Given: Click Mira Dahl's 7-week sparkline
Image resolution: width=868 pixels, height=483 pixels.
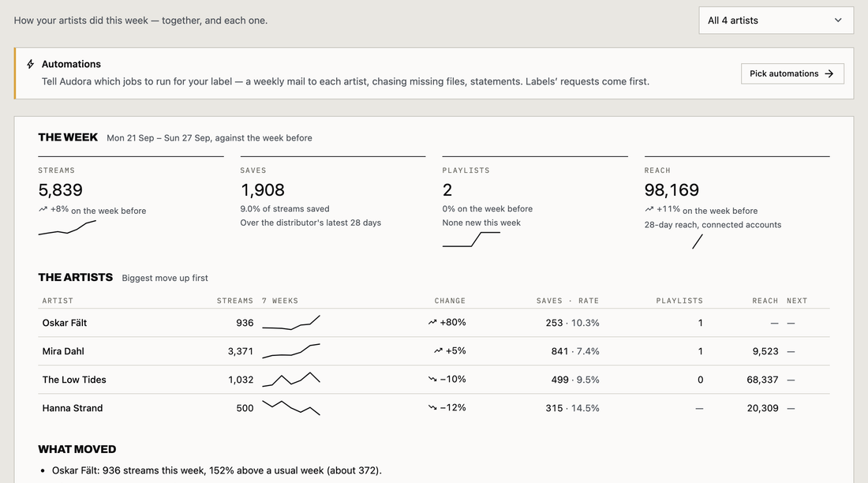Looking at the screenshot, I should click(291, 351).
